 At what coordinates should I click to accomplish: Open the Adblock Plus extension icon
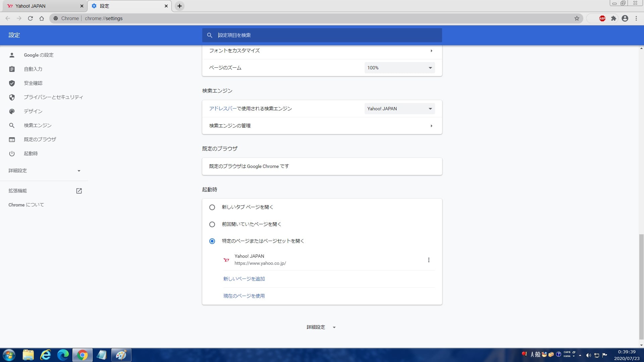[602, 18]
